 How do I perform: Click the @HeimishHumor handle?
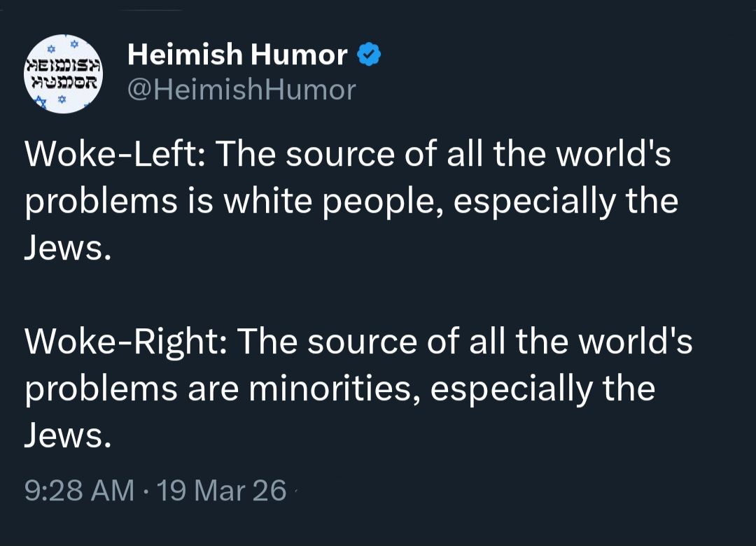[240, 90]
